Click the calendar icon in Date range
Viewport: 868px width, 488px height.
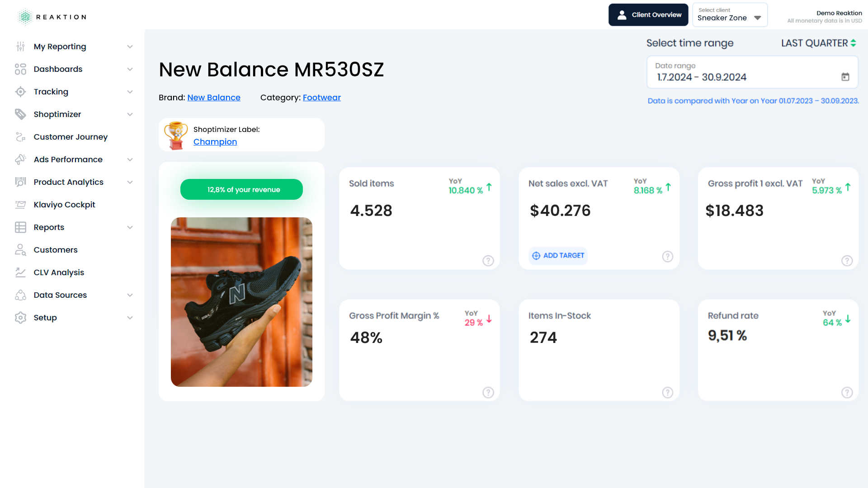click(845, 77)
